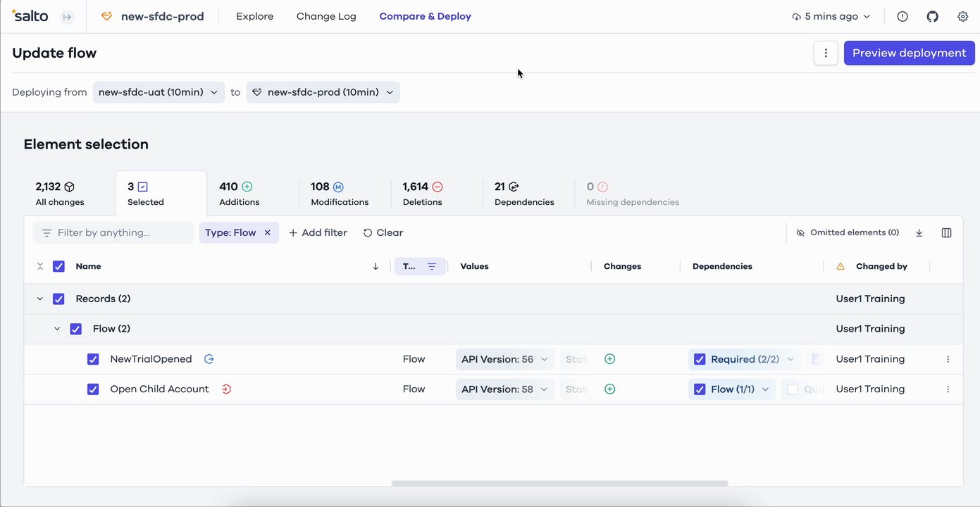980x507 pixels.
Task: Switch to the All changes tab
Action: pos(69,194)
